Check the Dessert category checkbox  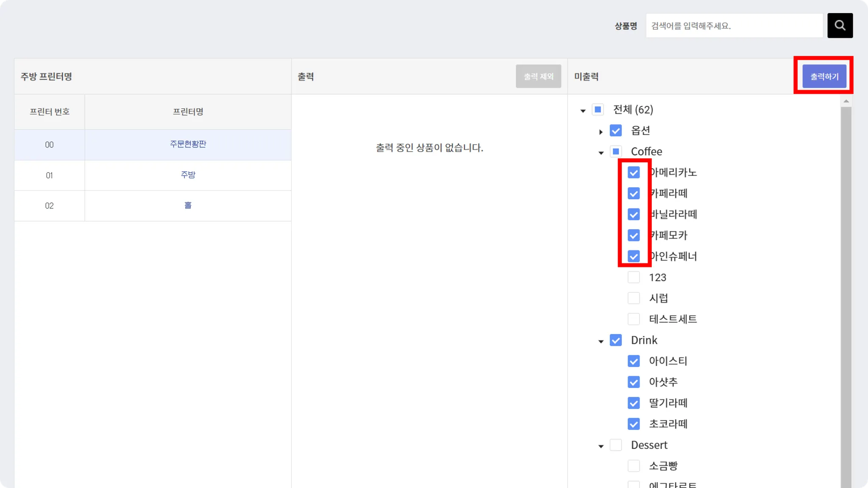click(615, 445)
